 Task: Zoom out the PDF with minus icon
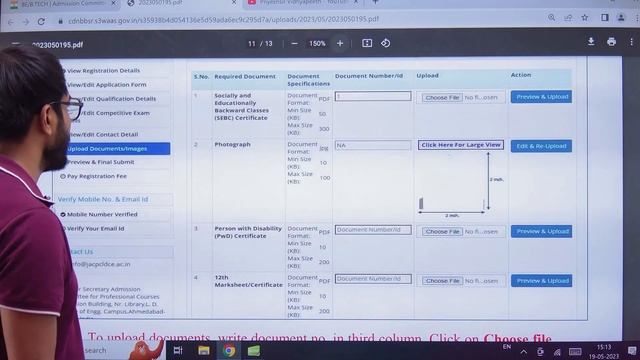(294, 43)
